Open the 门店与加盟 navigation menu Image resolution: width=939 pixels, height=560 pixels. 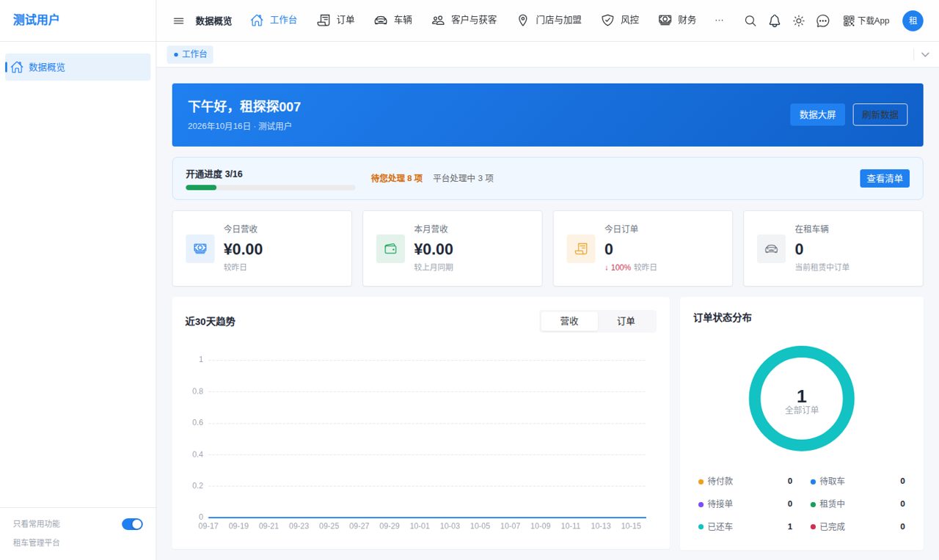(x=549, y=21)
